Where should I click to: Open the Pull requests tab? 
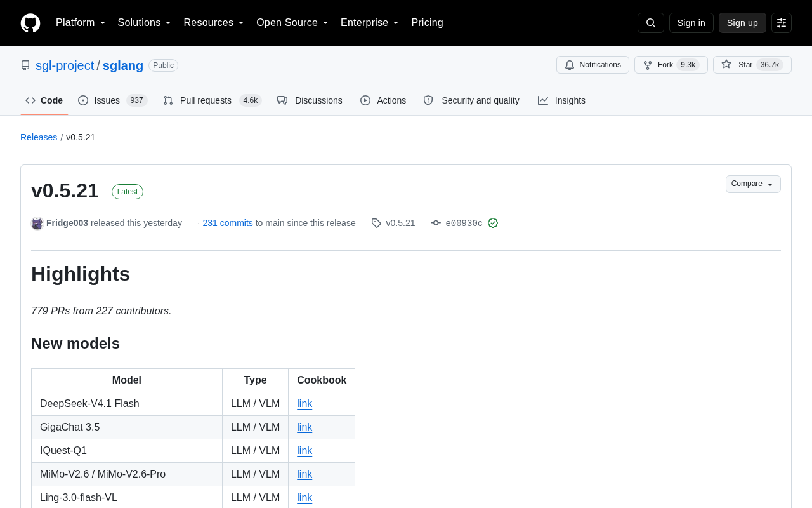click(x=213, y=100)
